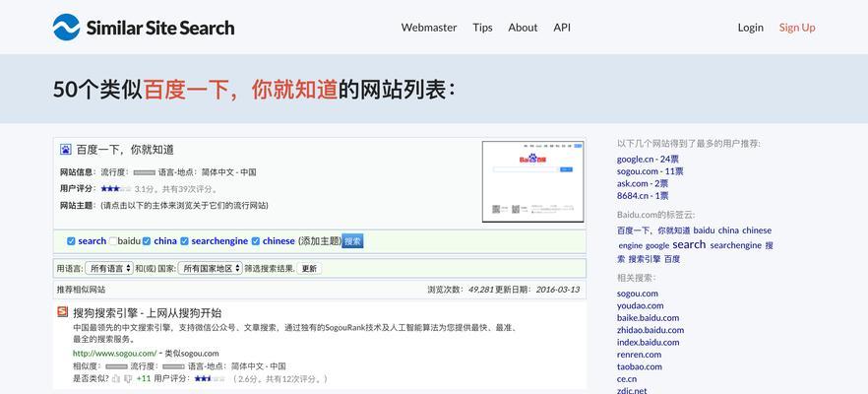Uncheck the searchengine topic checkbox

[185, 241]
